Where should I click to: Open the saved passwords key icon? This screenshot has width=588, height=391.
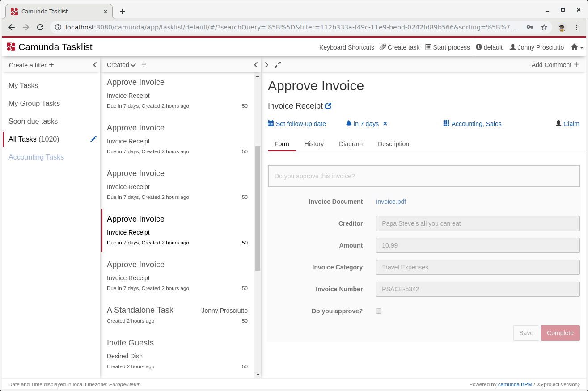[x=530, y=27]
